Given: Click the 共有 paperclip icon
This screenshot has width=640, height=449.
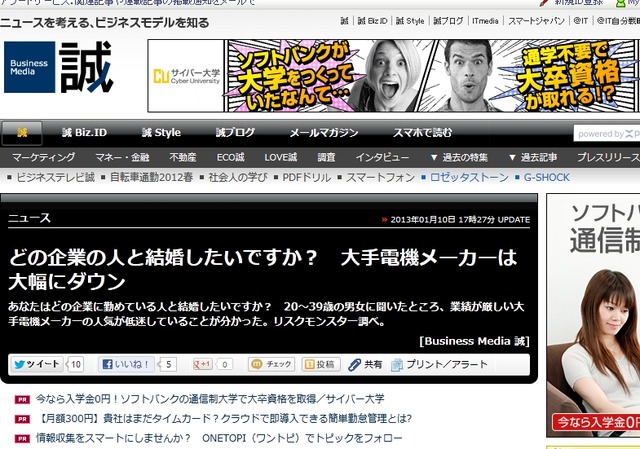Looking at the screenshot, I should 354,365.
